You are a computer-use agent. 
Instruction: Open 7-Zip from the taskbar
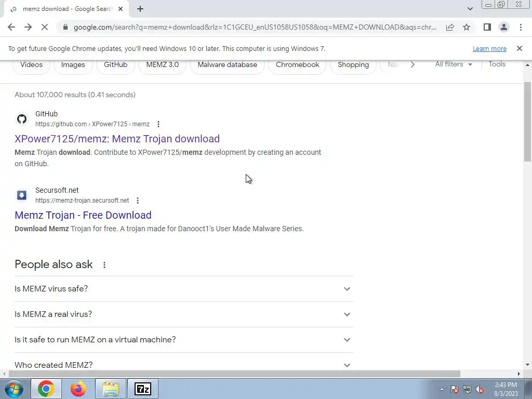coord(142,389)
